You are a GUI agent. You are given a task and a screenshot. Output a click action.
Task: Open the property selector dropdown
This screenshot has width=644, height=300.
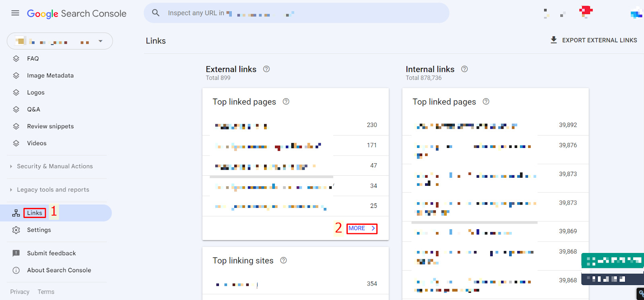click(x=100, y=41)
